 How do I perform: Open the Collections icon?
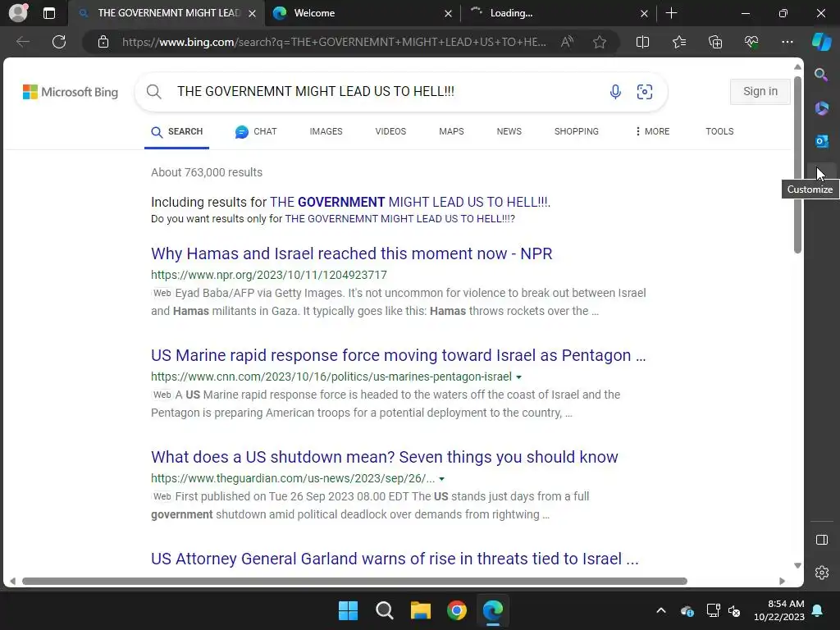(715, 42)
